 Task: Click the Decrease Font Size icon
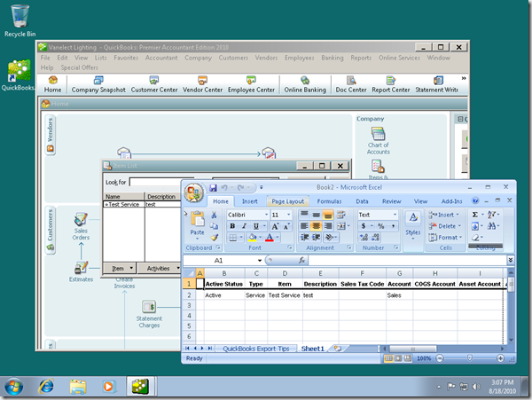coord(286,226)
